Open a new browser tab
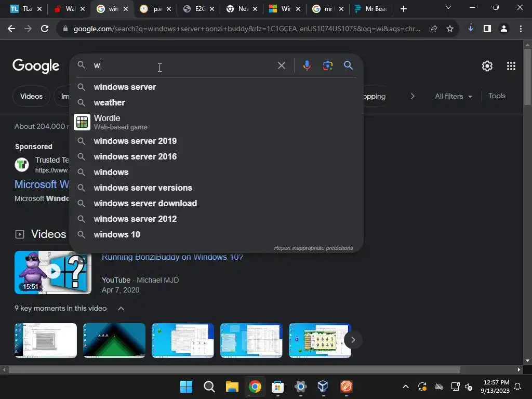The width and height of the screenshot is (532, 399). point(403,9)
